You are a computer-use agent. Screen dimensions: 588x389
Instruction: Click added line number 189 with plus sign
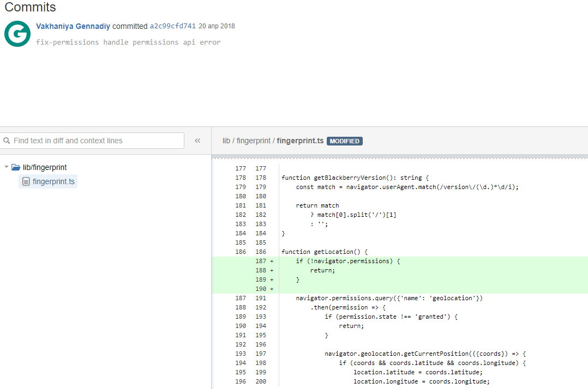(x=264, y=279)
